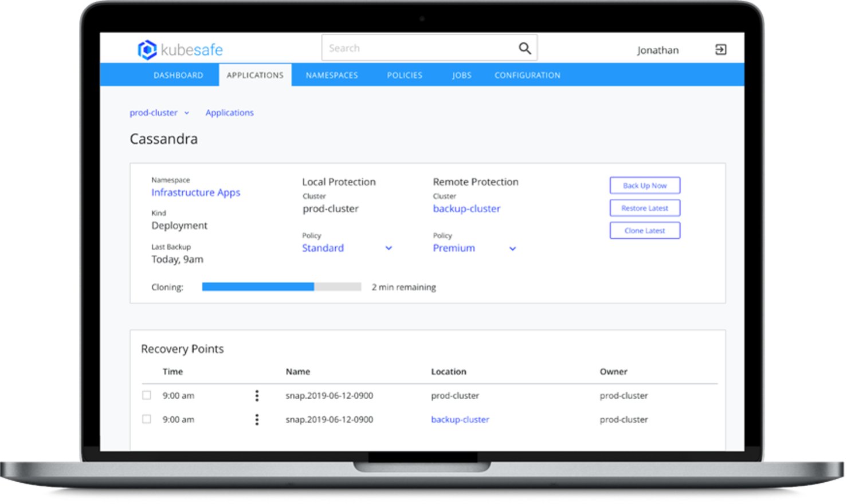The height and width of the screenshot is (504, 847).
Task: Switch to the Dashboard tab
Action: click(178, 75)
